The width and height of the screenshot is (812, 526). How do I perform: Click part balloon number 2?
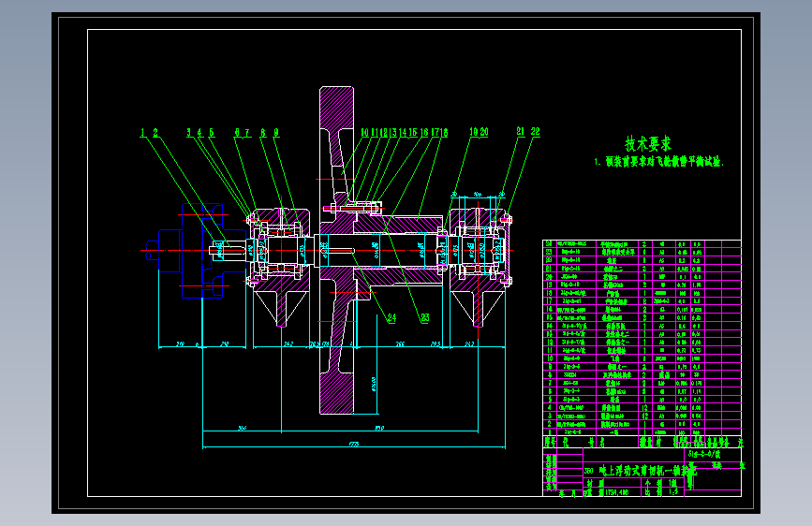[x=155, y=133]
